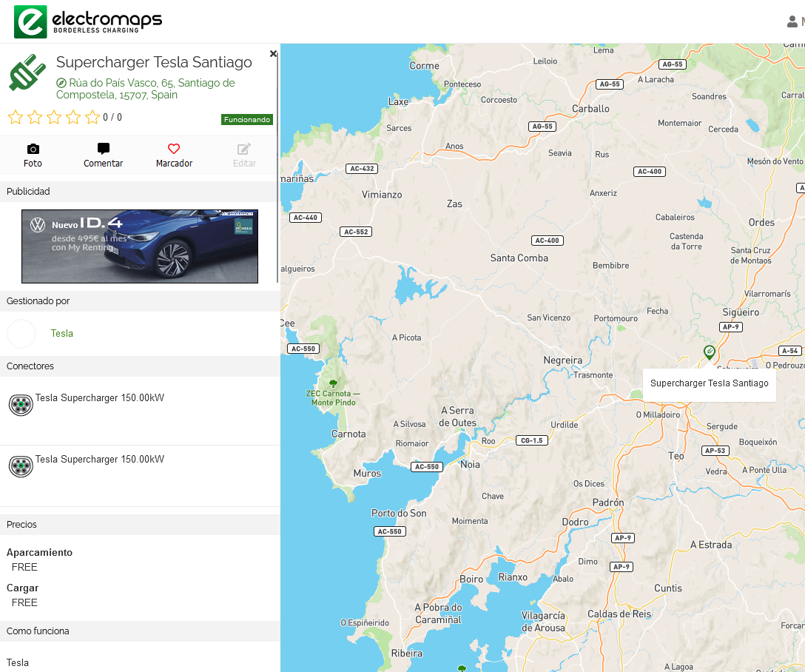Click the Ordes town label

(x=762, y=222)
